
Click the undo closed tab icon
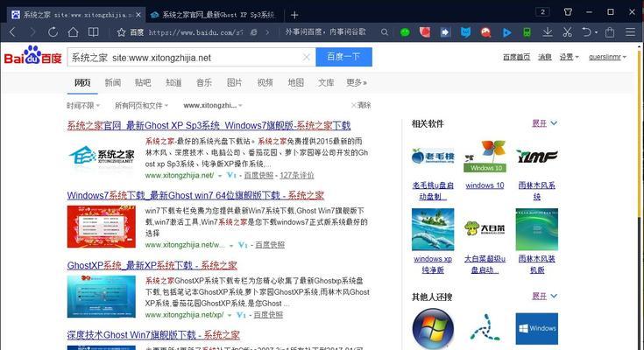(587, 32)
